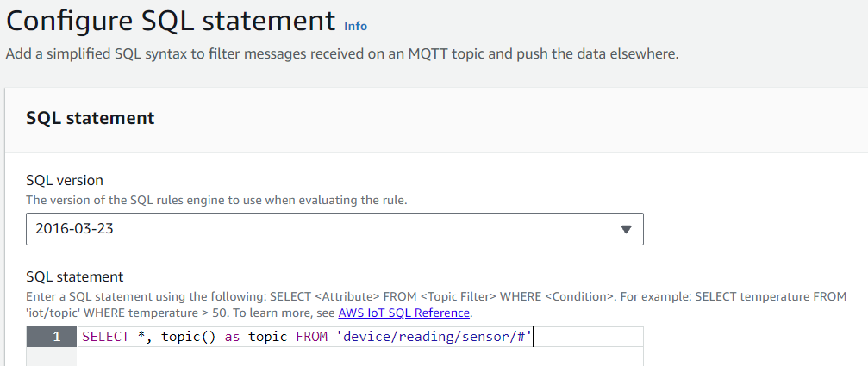
Task: Place cursor on SELECT keyword in editor
Action: click(x=105, y=337)
